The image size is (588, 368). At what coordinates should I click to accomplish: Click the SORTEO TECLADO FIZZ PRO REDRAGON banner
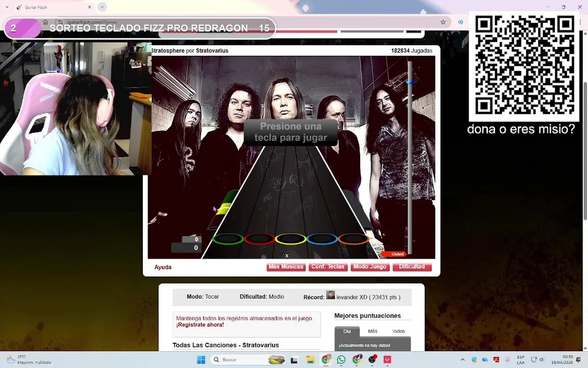click(140, 28)
